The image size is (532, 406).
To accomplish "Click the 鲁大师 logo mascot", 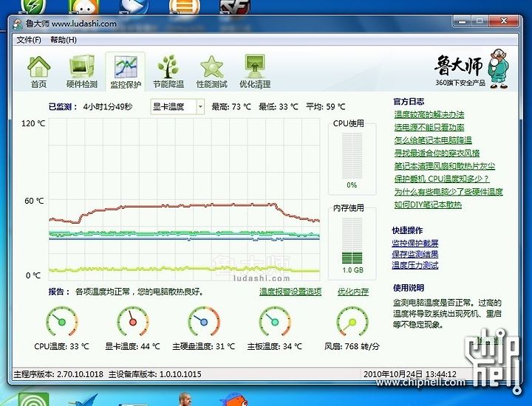I will [x=499, y=69].
